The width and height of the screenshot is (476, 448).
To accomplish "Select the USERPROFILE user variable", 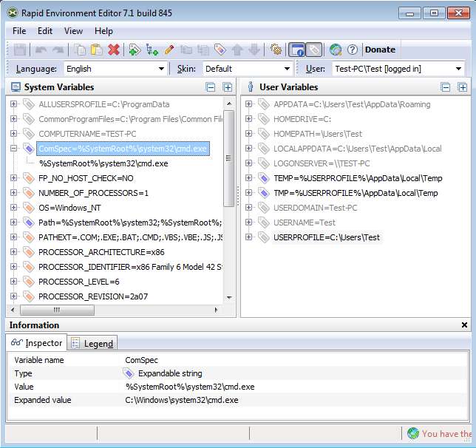I will point(326,237).
